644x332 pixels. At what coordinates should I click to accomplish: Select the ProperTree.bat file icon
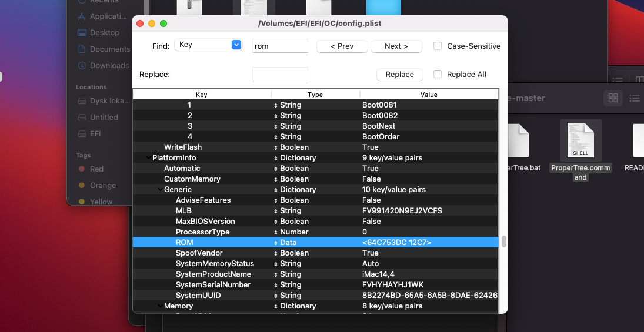(519, 141)
